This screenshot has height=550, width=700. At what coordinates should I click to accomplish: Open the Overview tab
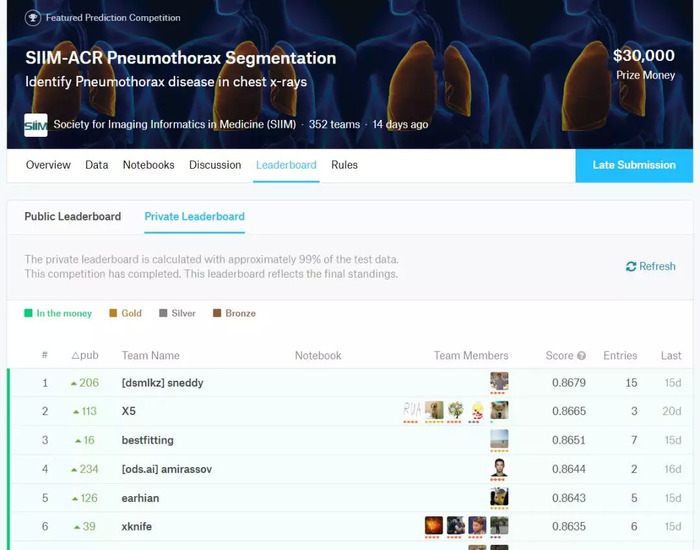tap(48, 165)
